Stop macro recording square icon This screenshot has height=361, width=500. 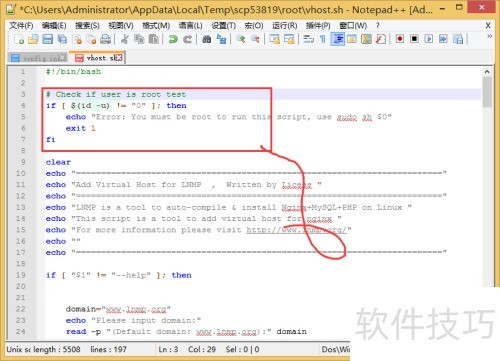point(414,39)
